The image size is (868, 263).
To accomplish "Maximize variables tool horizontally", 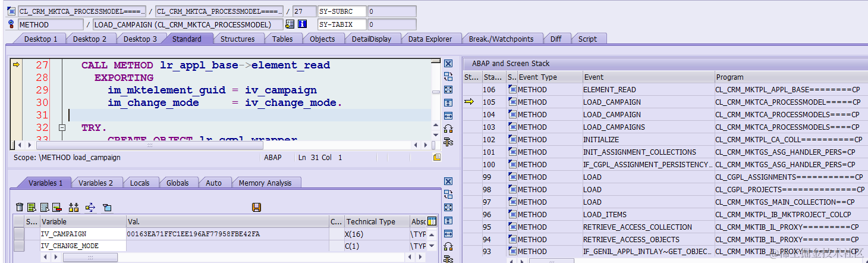I will click(x=448, y=234).
